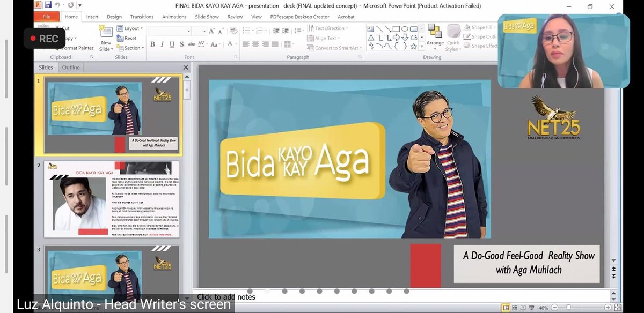
Task: Click Clear All Formatting icon
Action: tap(233, 31)
